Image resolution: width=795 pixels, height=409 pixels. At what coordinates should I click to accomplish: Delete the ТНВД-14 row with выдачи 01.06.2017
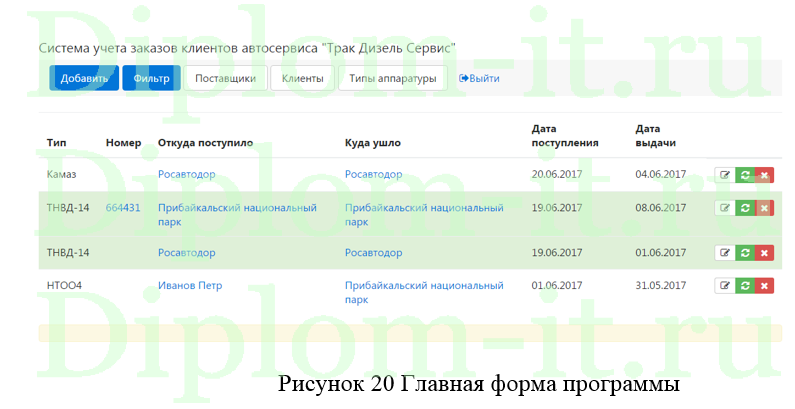pos(764,252)
